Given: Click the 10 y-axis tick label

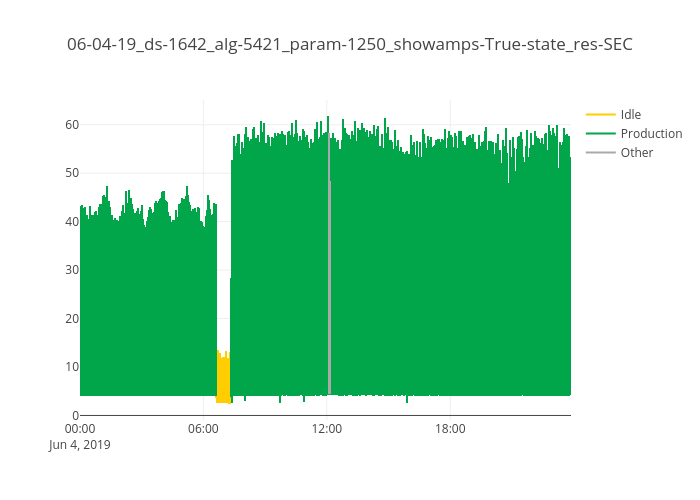Looking at the screenshot, I should (x=72, y=367).
